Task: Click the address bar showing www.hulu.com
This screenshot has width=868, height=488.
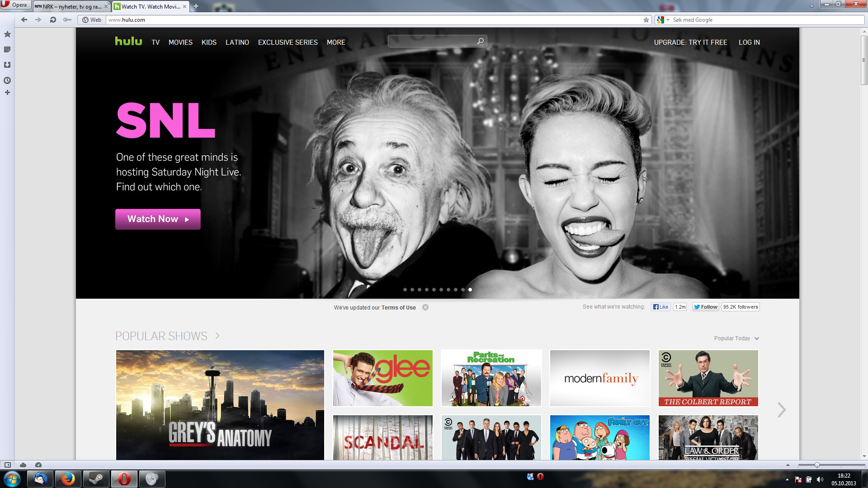Action: coord(373,20)
